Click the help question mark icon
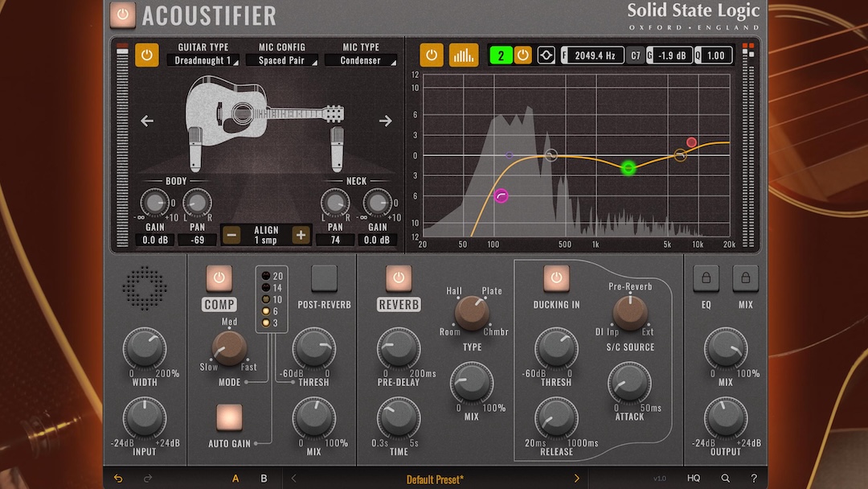Screen dimensions: 868x489 coord(753,478)
